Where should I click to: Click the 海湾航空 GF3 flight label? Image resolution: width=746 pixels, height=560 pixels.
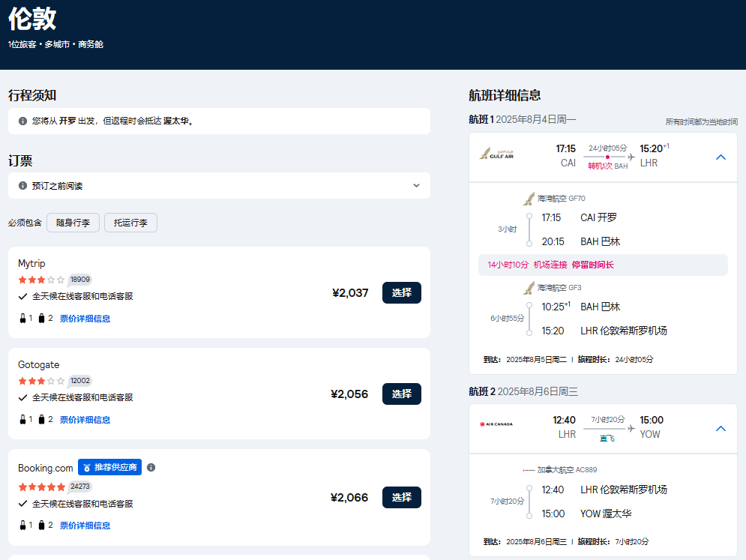pyautogui.click(x=559, y=287)
